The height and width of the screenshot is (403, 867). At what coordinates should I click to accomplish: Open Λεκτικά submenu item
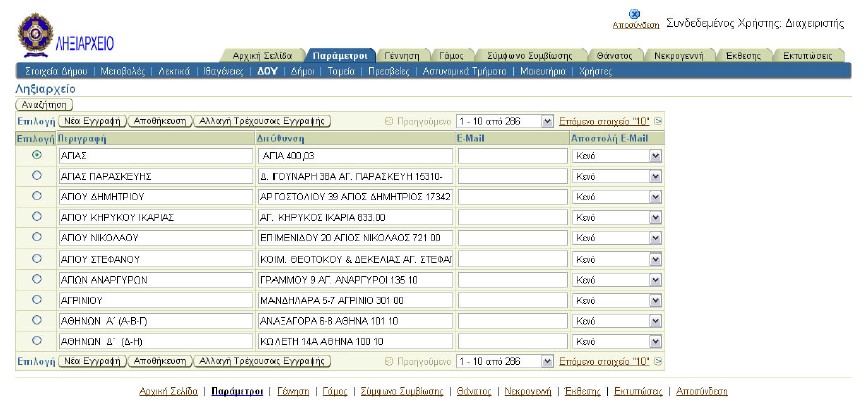coord(174,71)
